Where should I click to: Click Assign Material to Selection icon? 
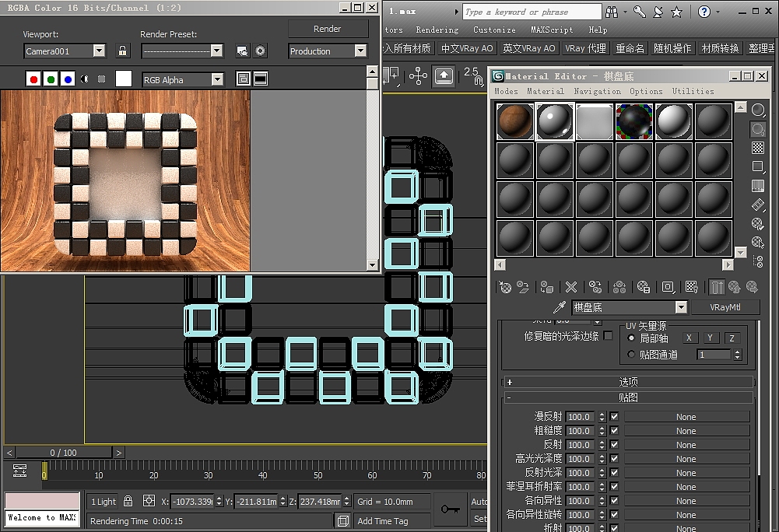[546, 287]
